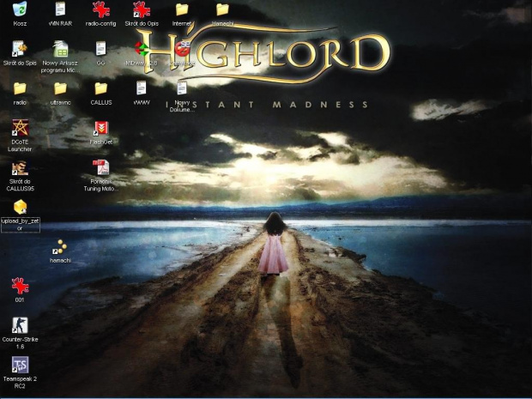Run the Skrót do CALLUS95 shortcut
This screenshot has width=532, height=399.
click(x=20, y=168)
